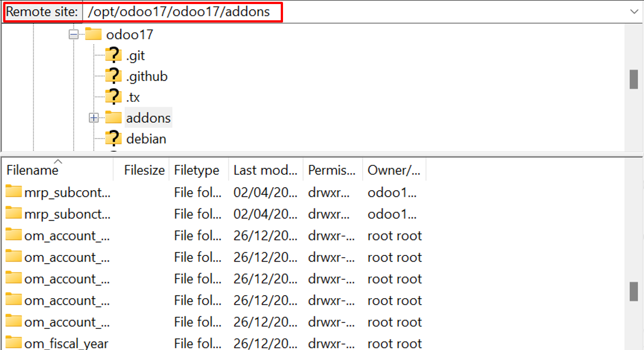The height and width of the screenshot is (350, 644).
Task: Collapse the odoo17 tree node
Action: point(73,34)
